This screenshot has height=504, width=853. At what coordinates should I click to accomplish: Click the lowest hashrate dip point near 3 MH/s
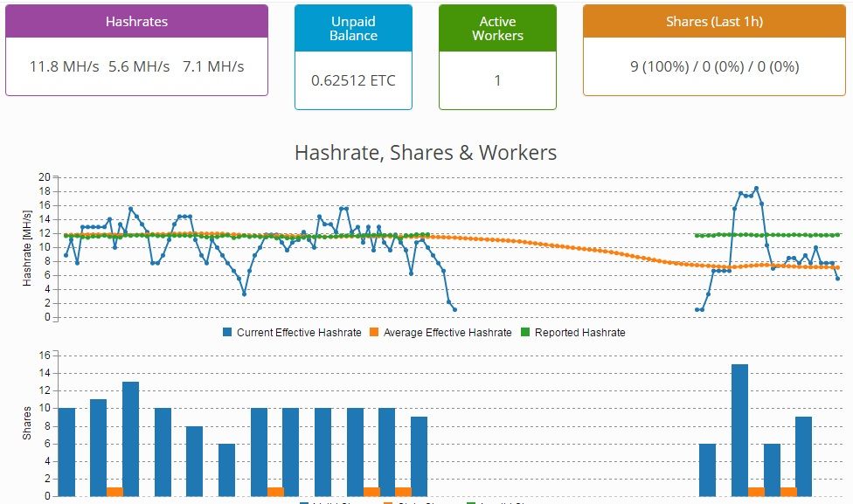click(x=244, y=294)
